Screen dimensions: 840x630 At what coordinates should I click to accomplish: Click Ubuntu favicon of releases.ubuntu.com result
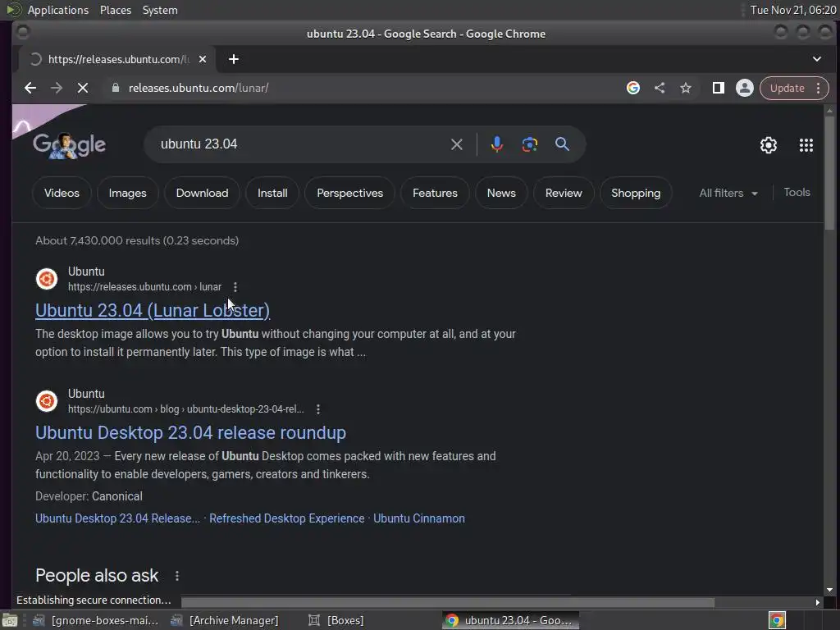(47, 279)
